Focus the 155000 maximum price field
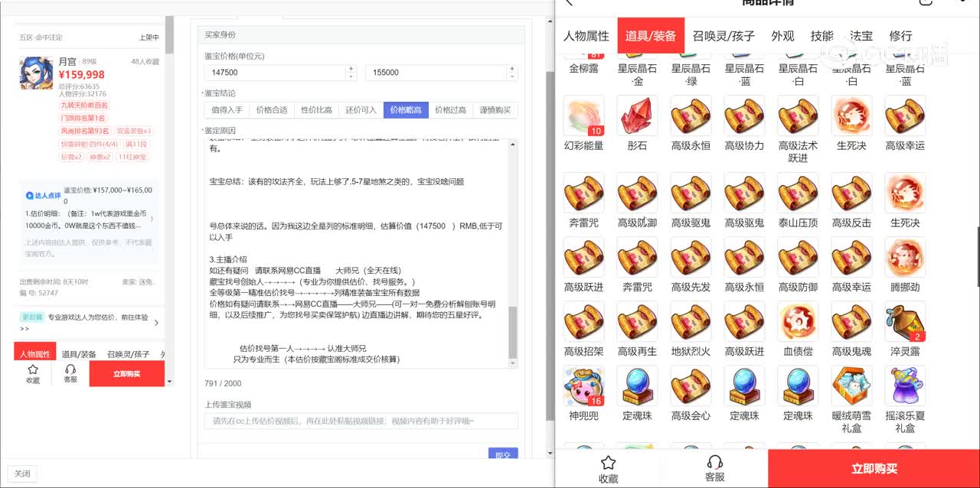Image resolution: width=980 pixels, height=488 pixels. [437, 73]
